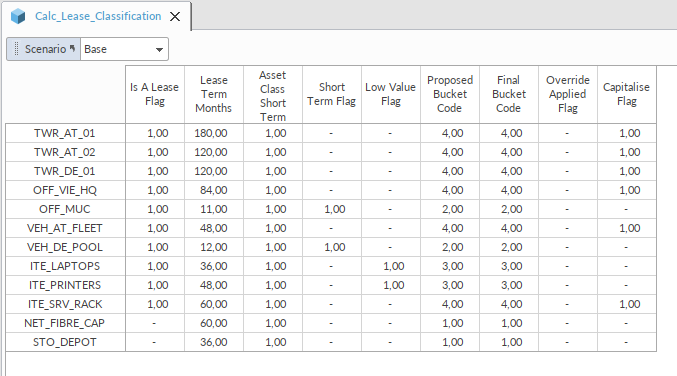Click TWR_DE_01 Final Bucket Code 4,00 cell
677x376 pixels.
click(509, 171)
